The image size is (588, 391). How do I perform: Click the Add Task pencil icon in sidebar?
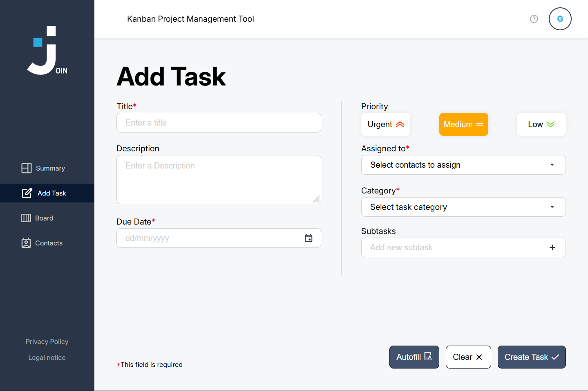point(27,193)
